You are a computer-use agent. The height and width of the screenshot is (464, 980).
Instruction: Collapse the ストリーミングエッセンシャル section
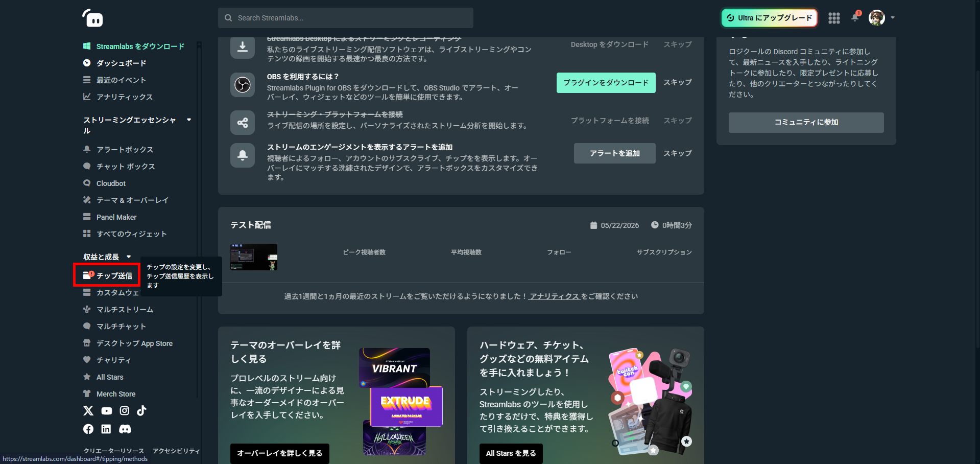(189, 120)
